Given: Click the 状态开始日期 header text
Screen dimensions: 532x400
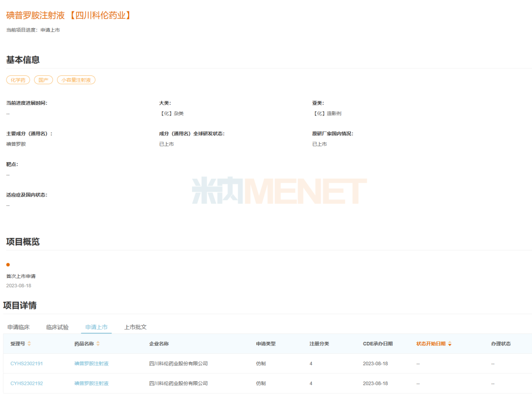Looking at the screenshot, I should pos(431,344).
